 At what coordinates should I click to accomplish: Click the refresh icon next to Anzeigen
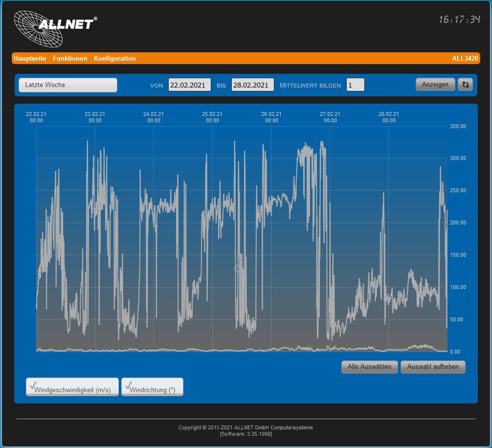[465, 85]
